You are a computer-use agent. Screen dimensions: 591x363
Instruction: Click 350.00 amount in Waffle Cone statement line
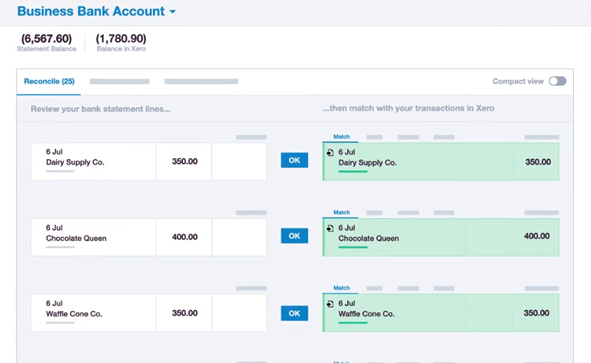(x=185, y=313)
